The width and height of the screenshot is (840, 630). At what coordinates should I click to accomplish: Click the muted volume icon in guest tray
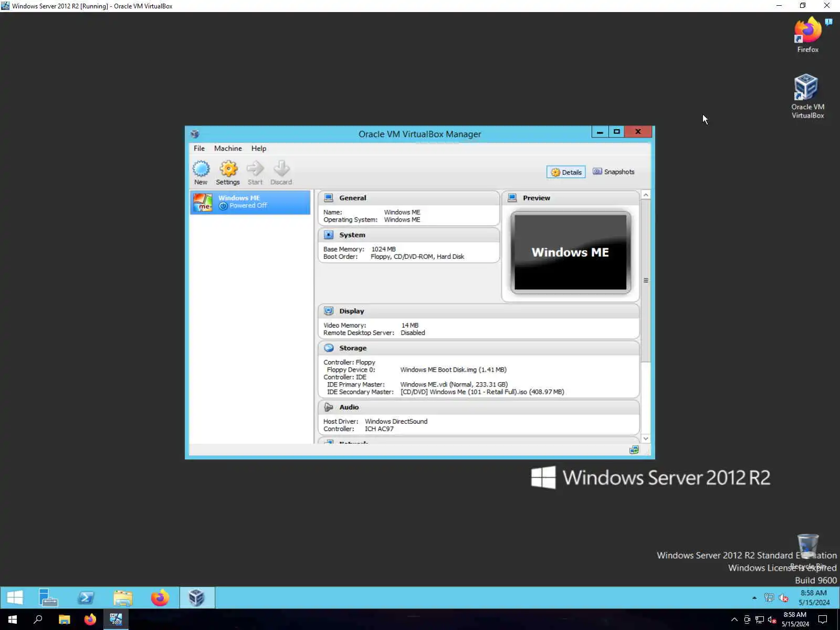coord(783,597)
